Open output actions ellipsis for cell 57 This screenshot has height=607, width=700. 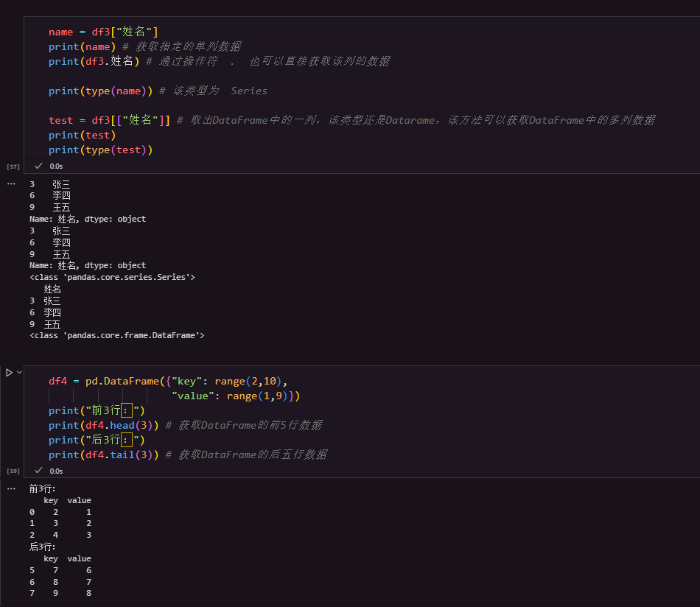11,184
